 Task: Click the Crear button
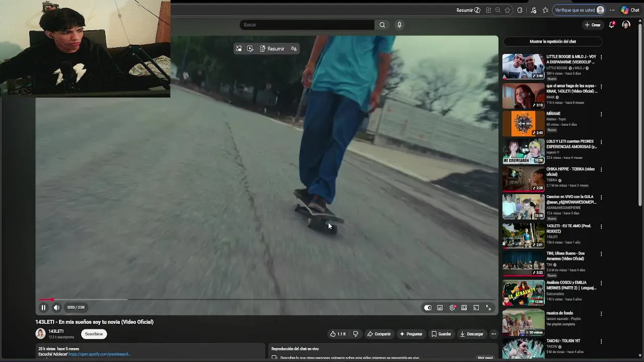[593, 25]
